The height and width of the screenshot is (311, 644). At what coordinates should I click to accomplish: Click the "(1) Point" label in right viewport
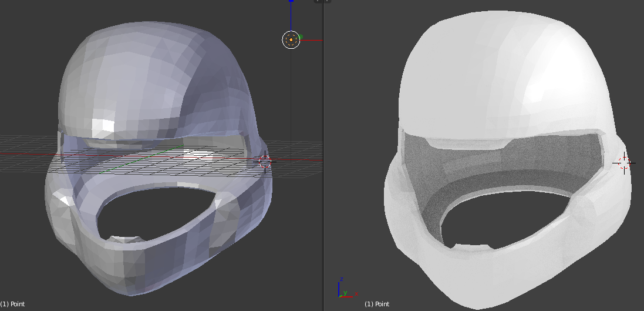click(x=377, y=304)
